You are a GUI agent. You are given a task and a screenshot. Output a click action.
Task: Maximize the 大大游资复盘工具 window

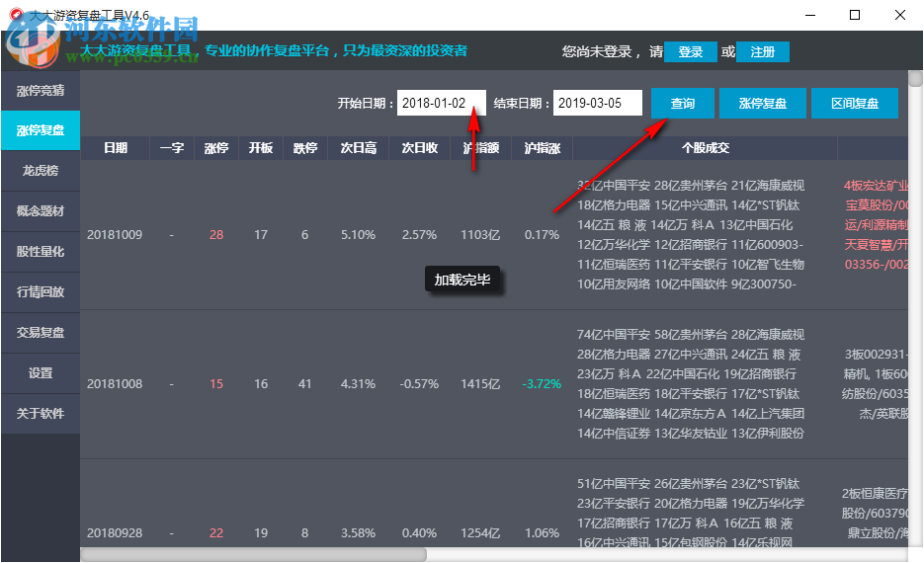[855, 16]
